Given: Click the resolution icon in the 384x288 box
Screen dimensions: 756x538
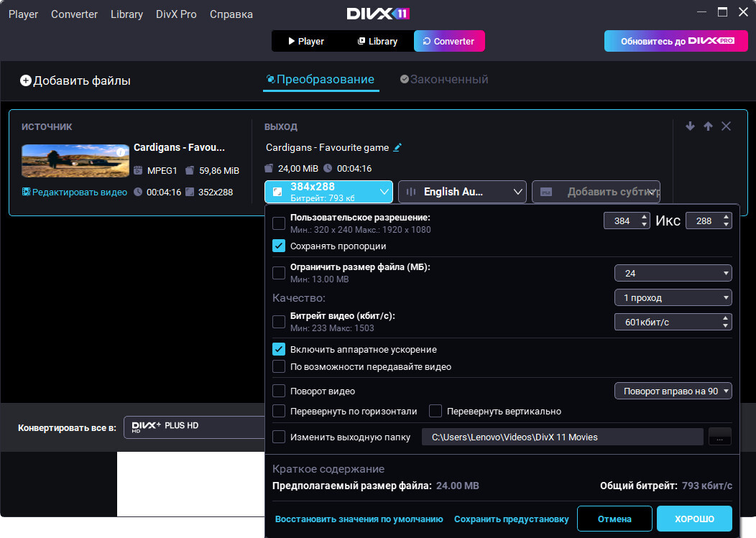Looking at the screenshot, I should pyautogui.click(x=277, y=192).
